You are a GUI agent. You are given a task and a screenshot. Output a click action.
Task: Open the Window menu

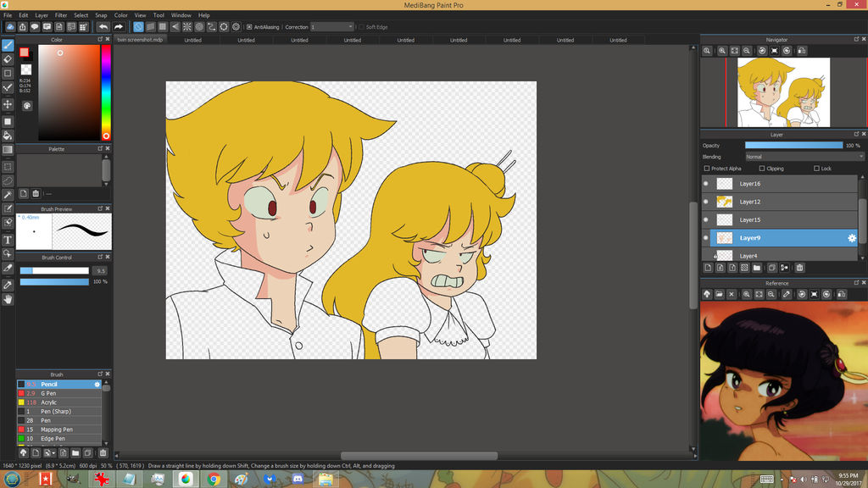[181, 15]
